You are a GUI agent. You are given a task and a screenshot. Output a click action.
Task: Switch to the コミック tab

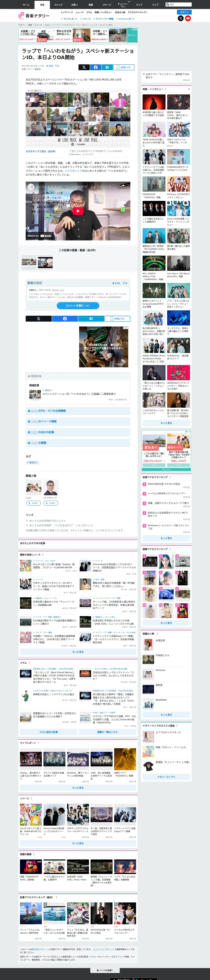pyautogui.click(x=58, y=5)
